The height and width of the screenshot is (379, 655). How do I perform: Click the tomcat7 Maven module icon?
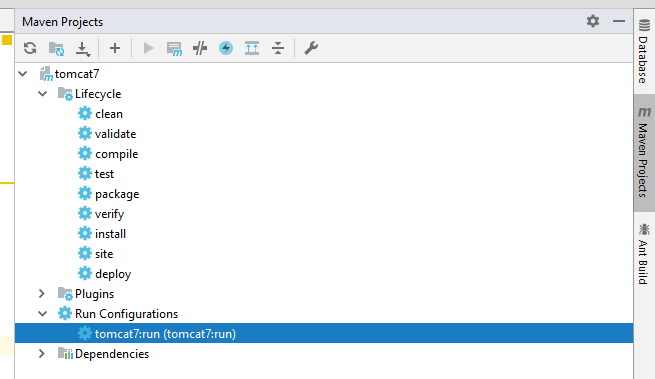pyautogui.click(x=46, y=74)
